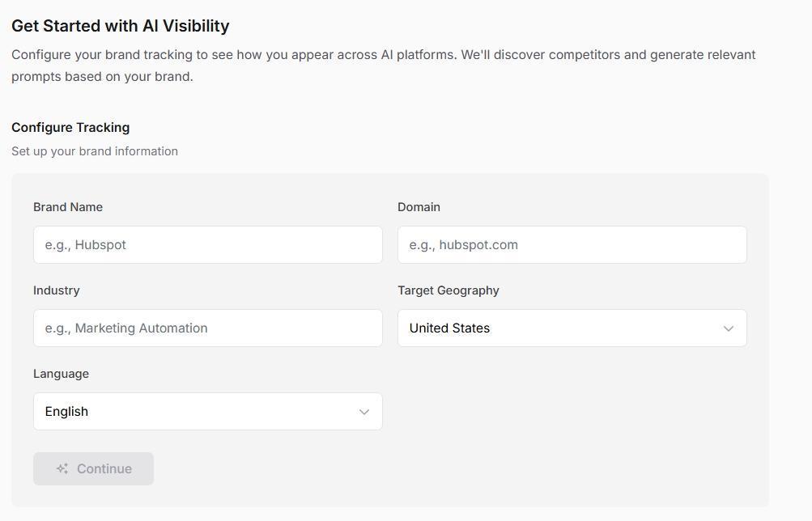Click the Brand Name field label
The width and height of the screenshot is (812, 521).
tap(68, 207)
